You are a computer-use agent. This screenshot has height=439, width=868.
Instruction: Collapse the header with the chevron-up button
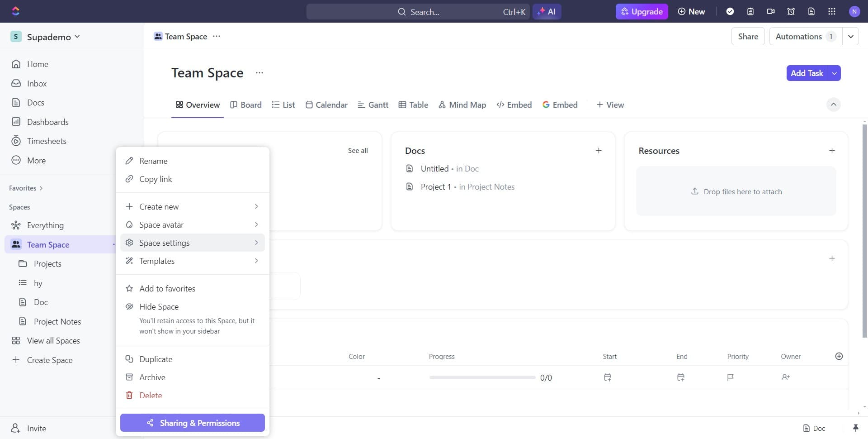834,105
